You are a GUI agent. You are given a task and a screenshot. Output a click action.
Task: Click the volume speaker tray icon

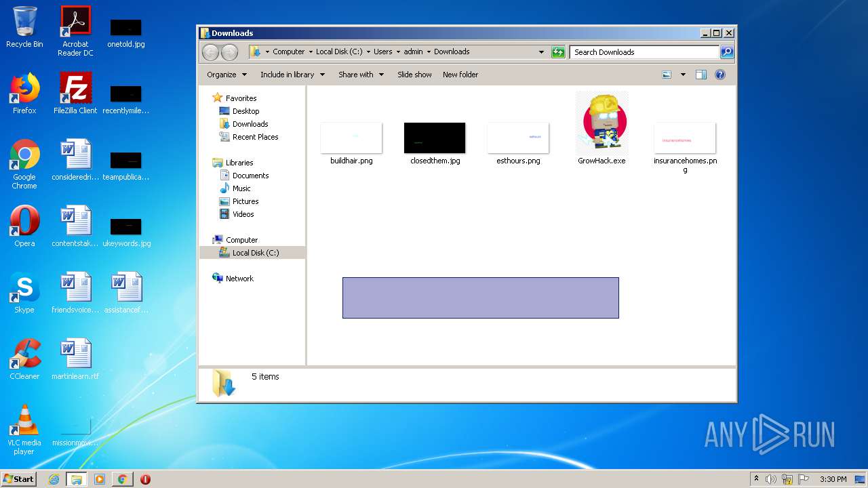tap(771, 479)
